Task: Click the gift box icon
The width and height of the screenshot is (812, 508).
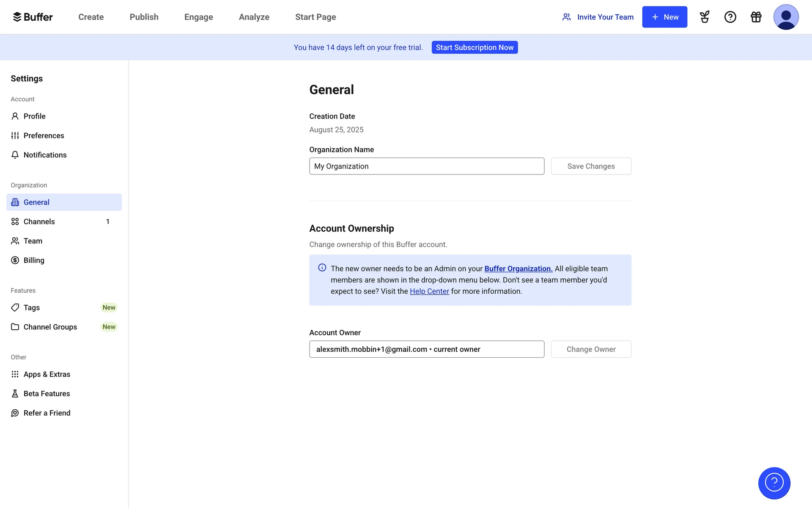Action: [x=756, y=17]
